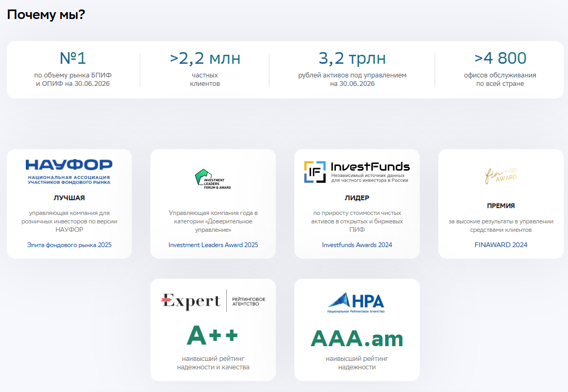
Task: Click the БПИФ и ОПИФ market volume caption
Action: [x=73, y=79]
